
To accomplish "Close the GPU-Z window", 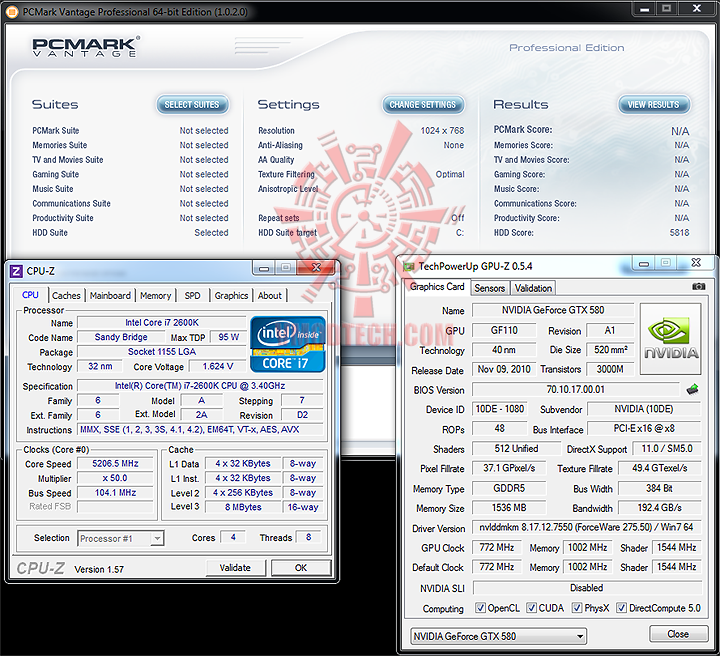I will pyautogui.click(x=696, y=263).
